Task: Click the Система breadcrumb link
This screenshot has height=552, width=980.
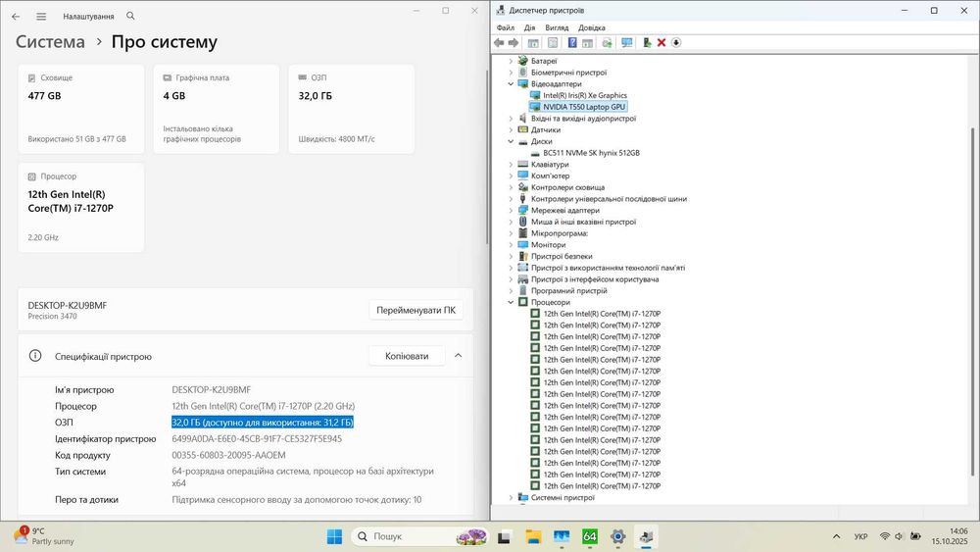Action: point(50,42)
